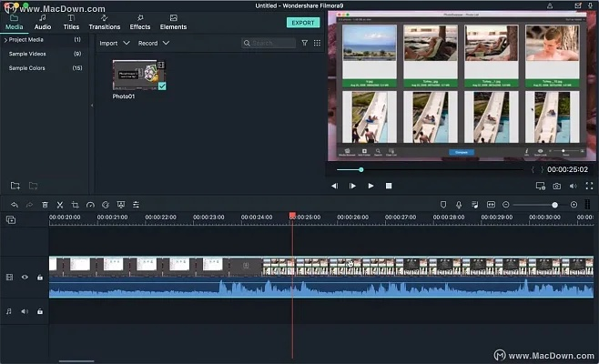Viewport: 599px width, 364px height.
Task: Select the Photo01 media thumbnail
Action: click(x=139, y=75)
